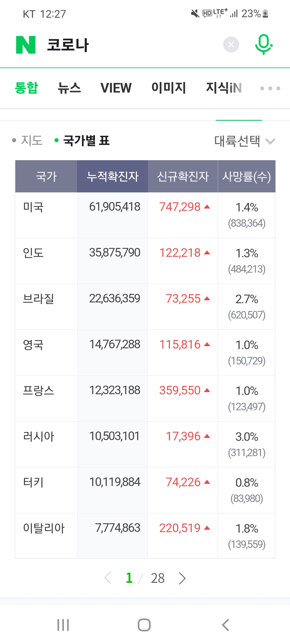290x644 pixels.
Task: Clear the search text with X button
Action: coord(231,45)
